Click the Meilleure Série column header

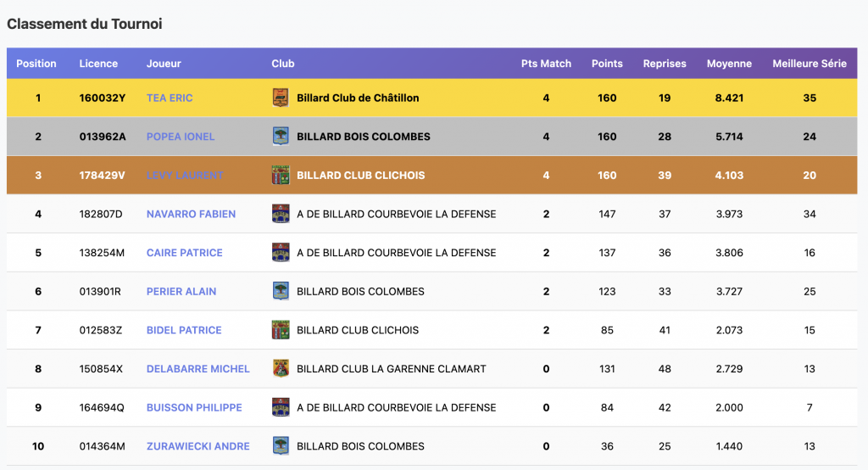point(809,64)
